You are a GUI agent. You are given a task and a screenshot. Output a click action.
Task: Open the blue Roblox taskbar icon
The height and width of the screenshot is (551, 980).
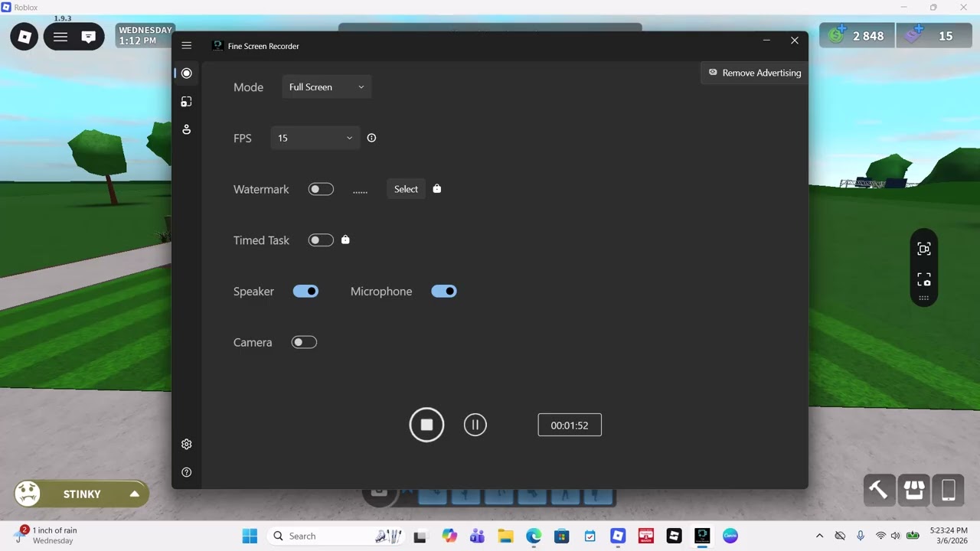pos(618,536)
